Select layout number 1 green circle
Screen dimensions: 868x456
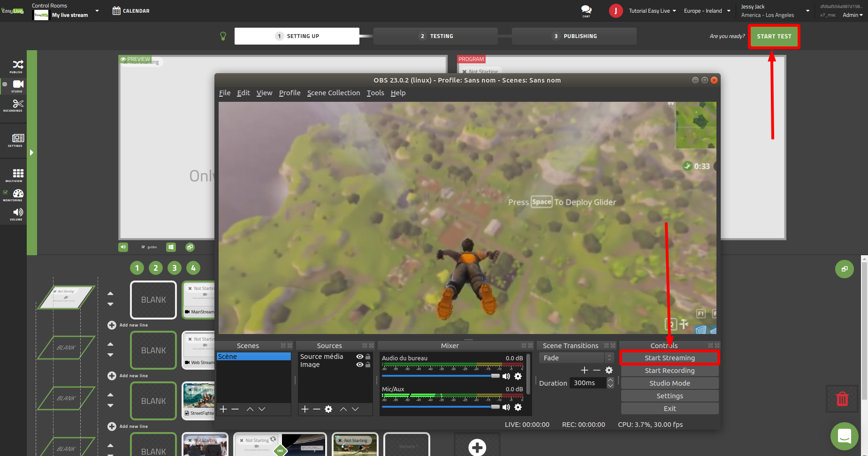coord(137,268)
